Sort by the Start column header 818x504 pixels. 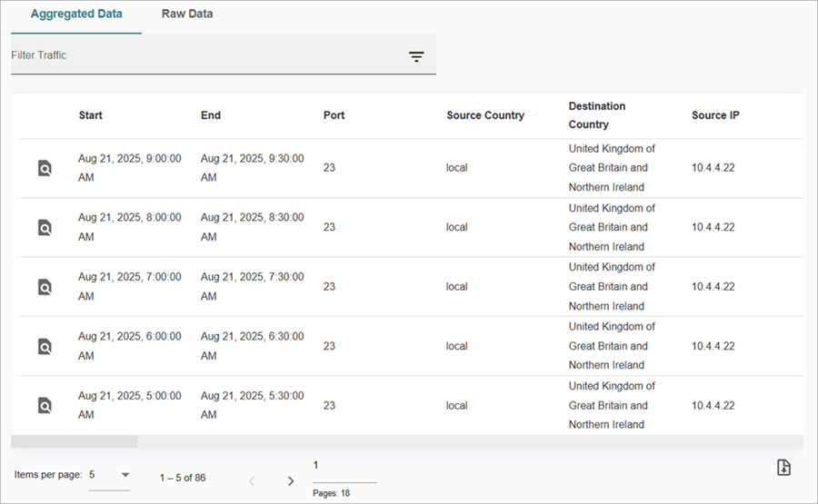point(91,115)
